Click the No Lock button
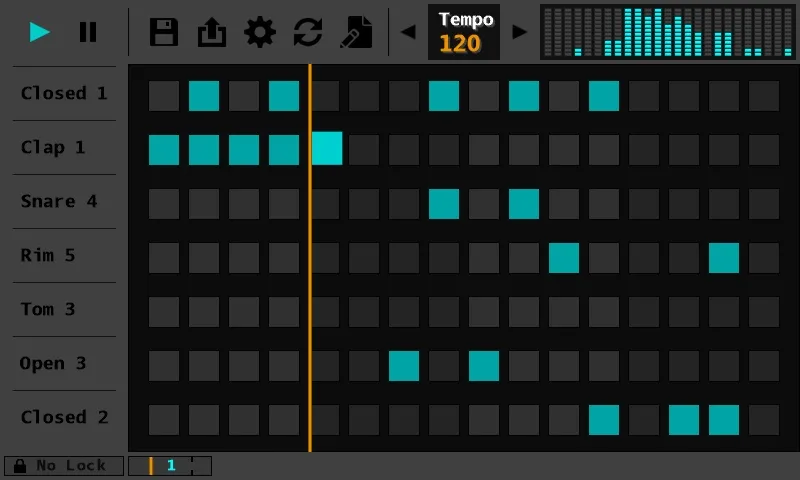This screenshot has height=480, width=800. [x=64, y=466]
